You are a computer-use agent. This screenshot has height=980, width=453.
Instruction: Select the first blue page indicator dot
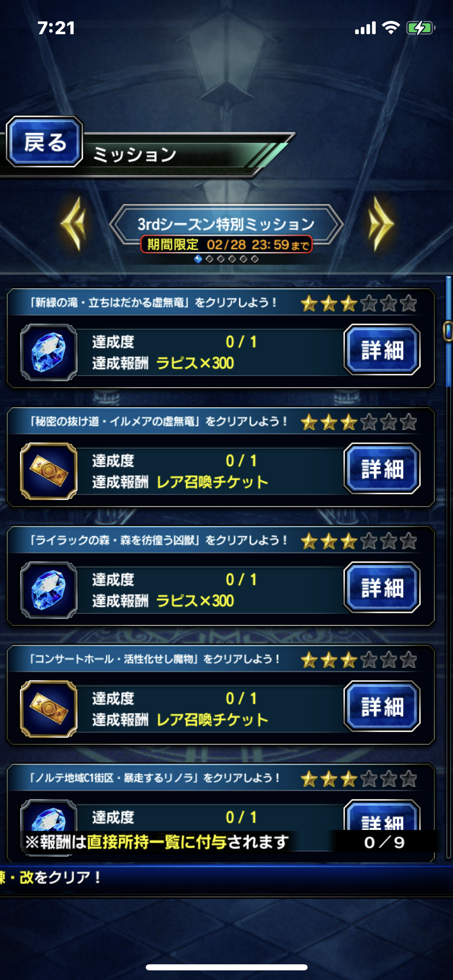tap(198, 259)
